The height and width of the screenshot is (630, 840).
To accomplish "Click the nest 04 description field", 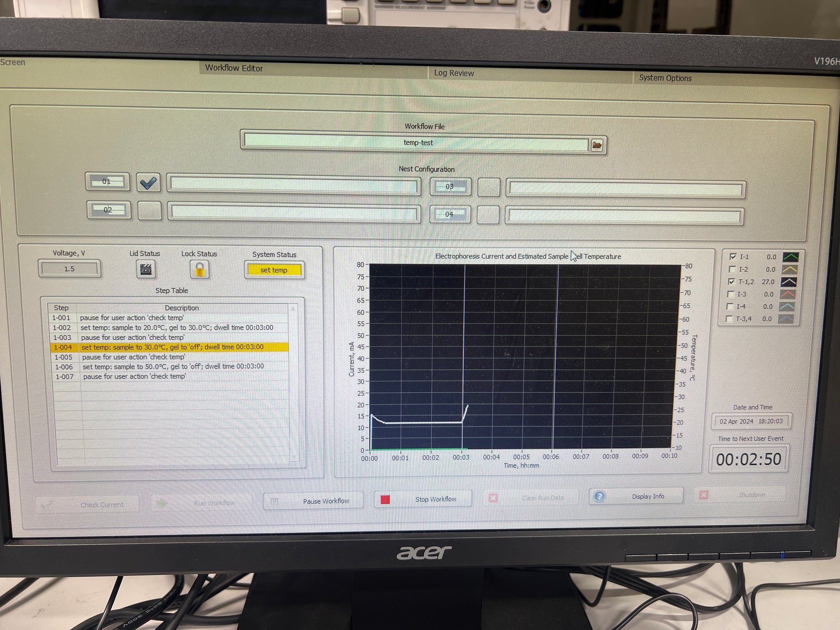I will pyautogui.click(x=624, y=216).
